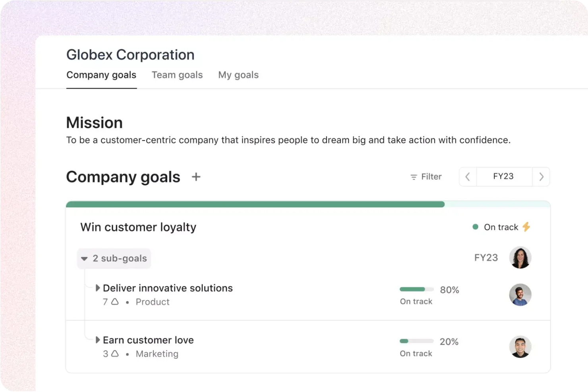The height and width of the screenshot is (392, 588).
Task: Switch to the My goals tab
Action: coord(238,75)
